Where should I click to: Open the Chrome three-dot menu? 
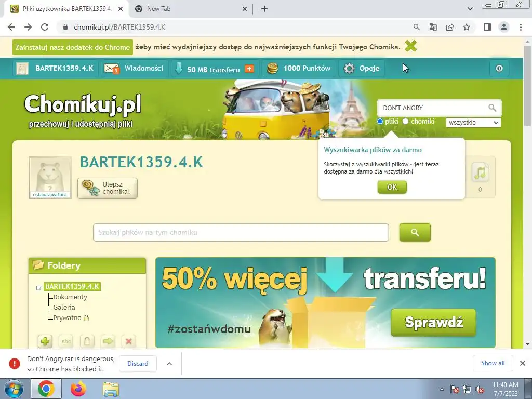[521, 27]
